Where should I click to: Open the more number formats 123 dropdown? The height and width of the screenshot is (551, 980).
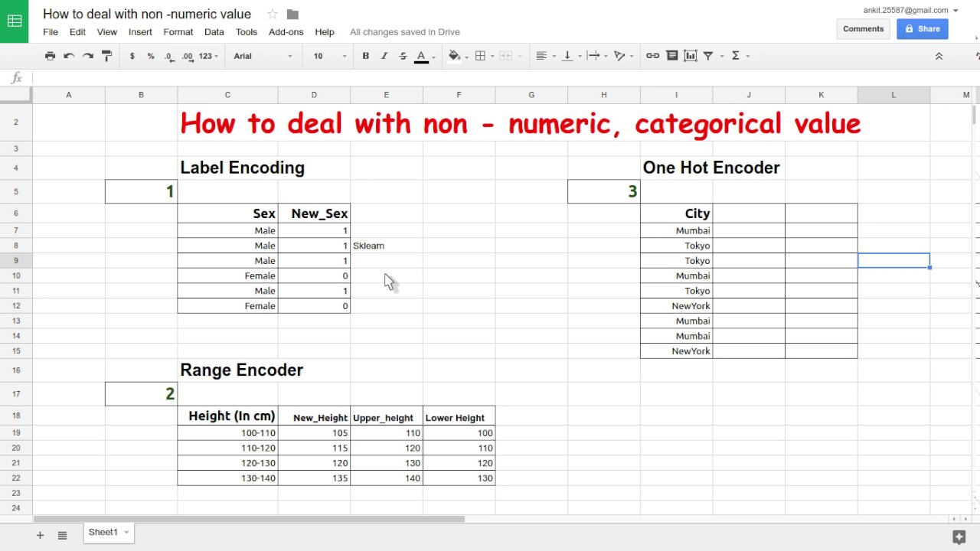pos(208,56)
